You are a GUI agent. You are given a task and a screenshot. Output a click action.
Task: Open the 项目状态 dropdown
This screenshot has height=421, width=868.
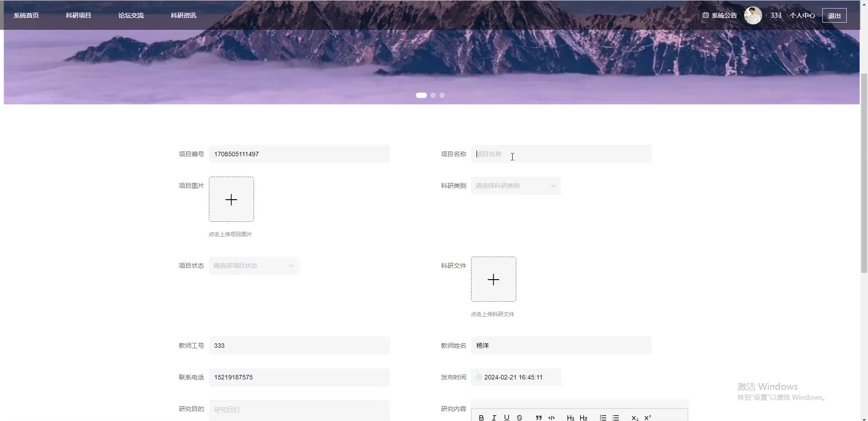coord(254,266)
